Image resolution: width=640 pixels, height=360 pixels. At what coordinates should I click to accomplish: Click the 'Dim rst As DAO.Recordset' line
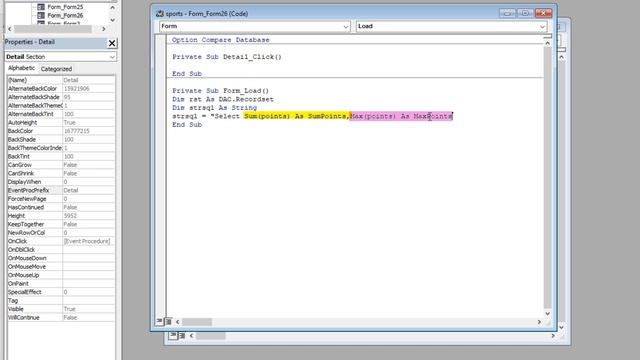tap(222, 100)
